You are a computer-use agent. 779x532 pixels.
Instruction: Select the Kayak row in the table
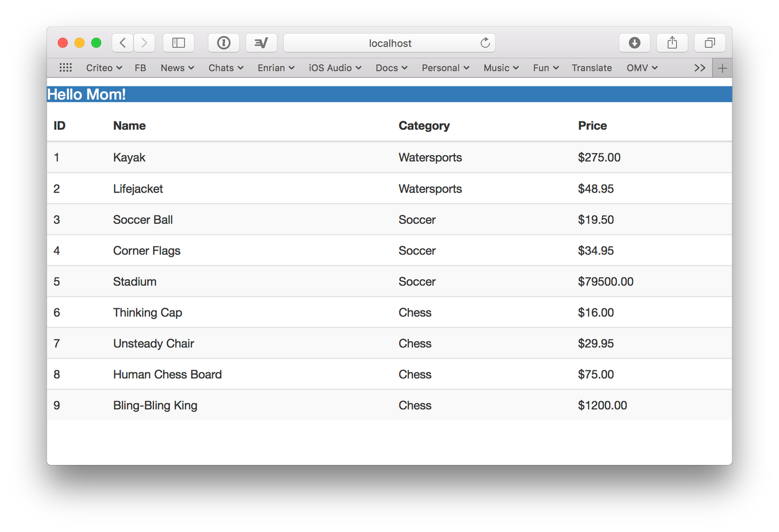(x=270, y=157)
